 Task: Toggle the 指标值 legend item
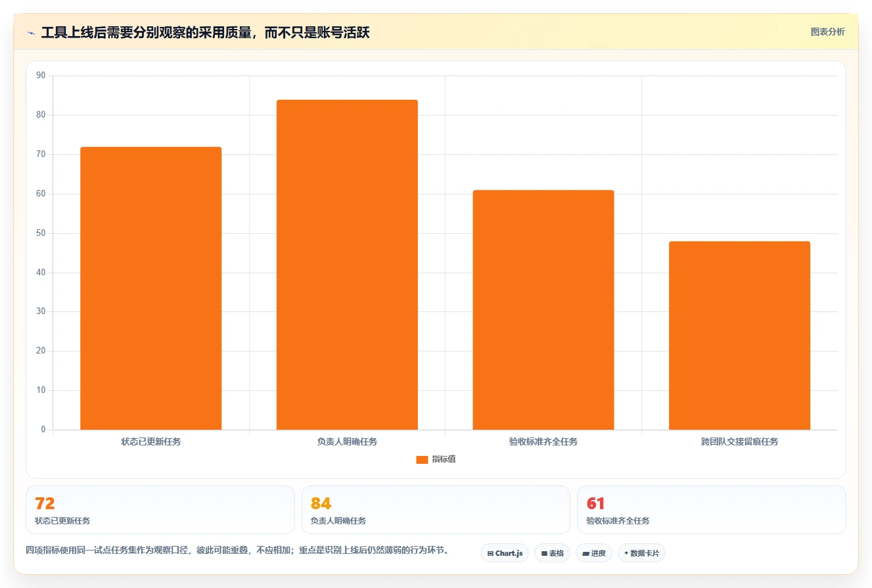[x=436, y=459]
